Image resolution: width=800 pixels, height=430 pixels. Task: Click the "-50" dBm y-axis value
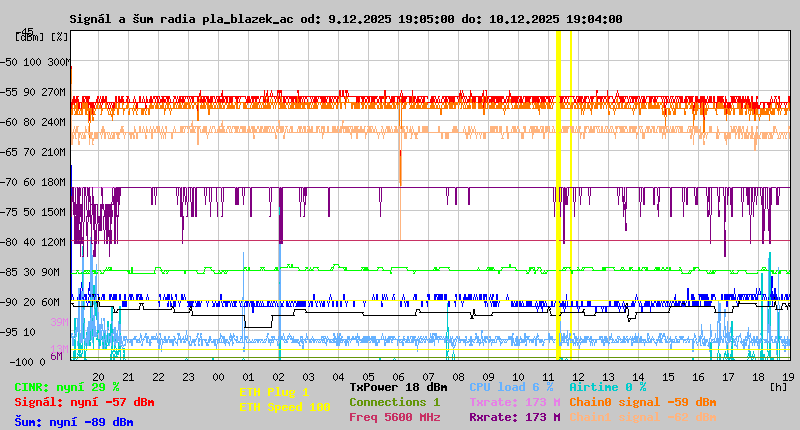click(x=8, y=62)
